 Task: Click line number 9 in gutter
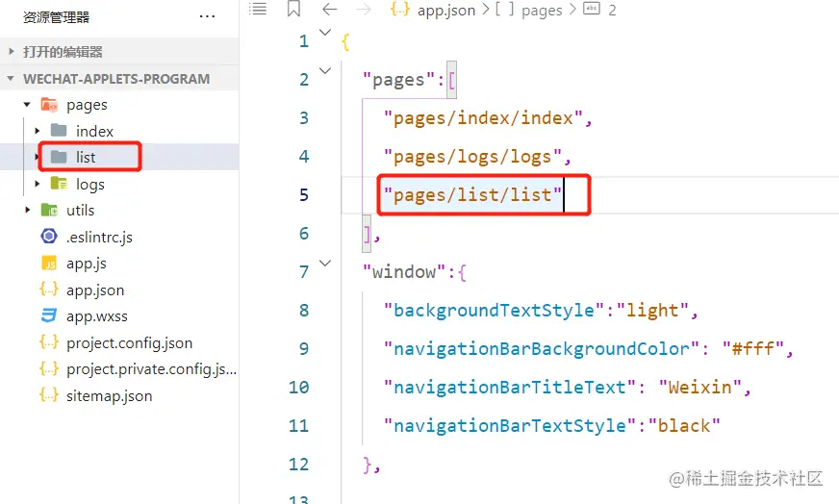(304, 349)
